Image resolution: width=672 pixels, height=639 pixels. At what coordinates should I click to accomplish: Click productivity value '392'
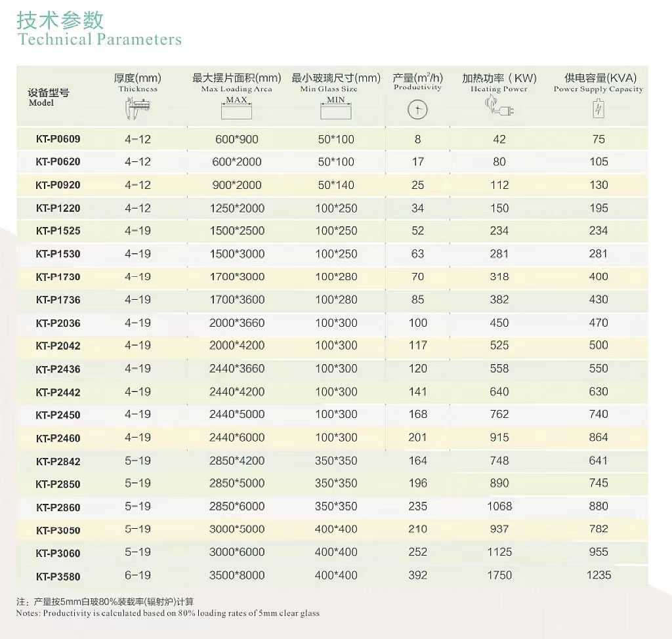418,575
